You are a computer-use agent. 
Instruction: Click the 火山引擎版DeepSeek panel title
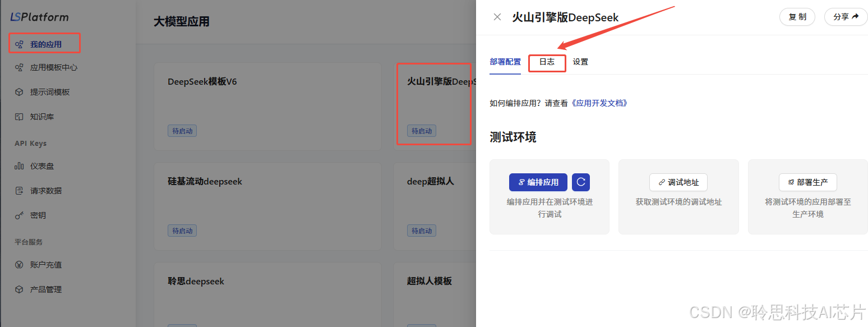coord(565,17)
